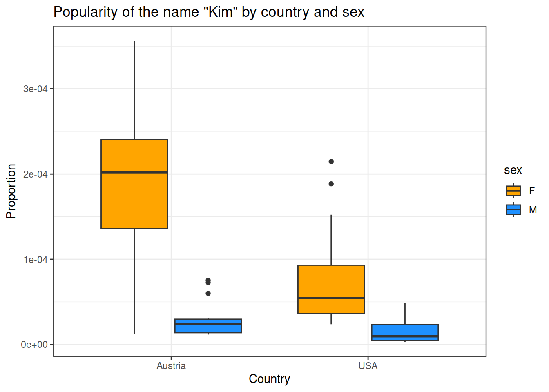Select the "Proportion" y-axis title
Screen dimensions: 549x392
coord(11,191)
